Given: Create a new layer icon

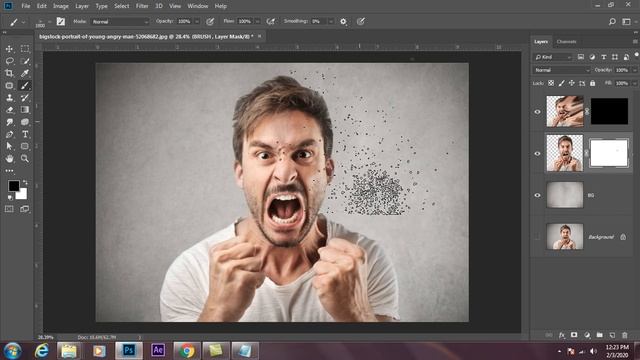Looking at the screenshot, I should pyautogui.click(x=612, y=335).
